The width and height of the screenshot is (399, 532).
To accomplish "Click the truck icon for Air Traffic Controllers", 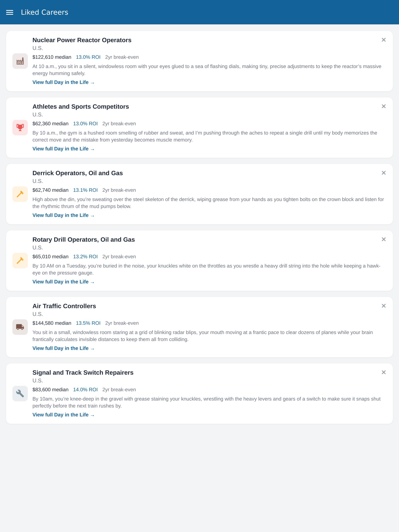I will click(20, 327).
